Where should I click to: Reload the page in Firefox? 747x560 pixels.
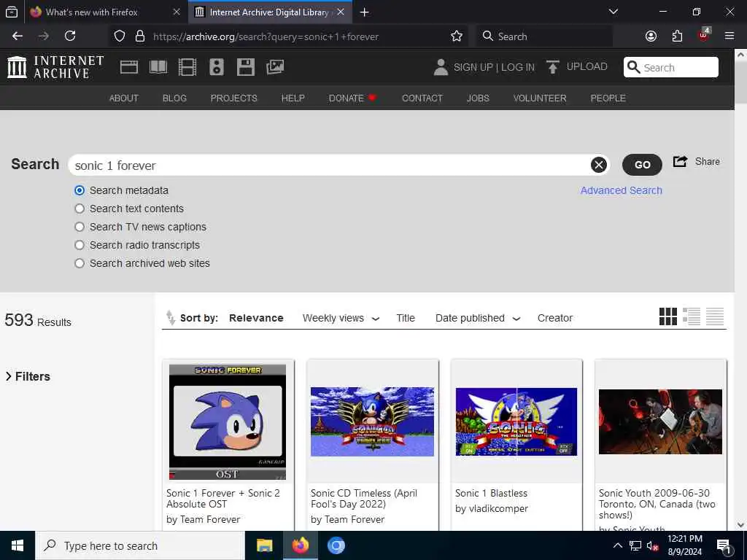tap(70, 36)
